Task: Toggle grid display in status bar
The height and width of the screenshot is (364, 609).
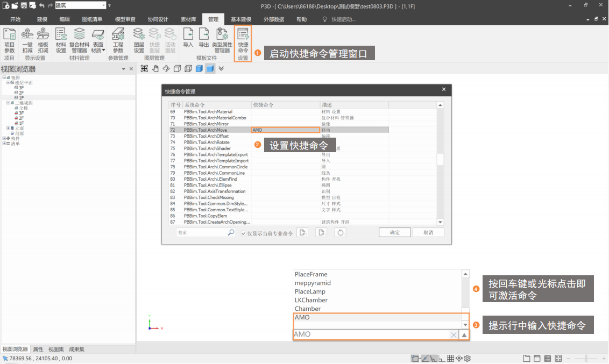Action: coord(451,359)
